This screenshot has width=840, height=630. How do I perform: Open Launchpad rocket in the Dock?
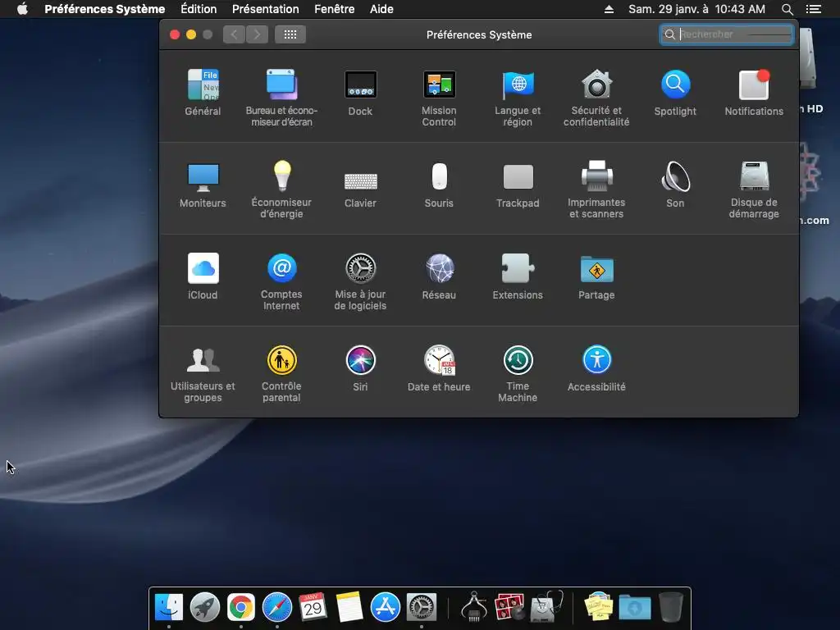(x=204, y=608)
